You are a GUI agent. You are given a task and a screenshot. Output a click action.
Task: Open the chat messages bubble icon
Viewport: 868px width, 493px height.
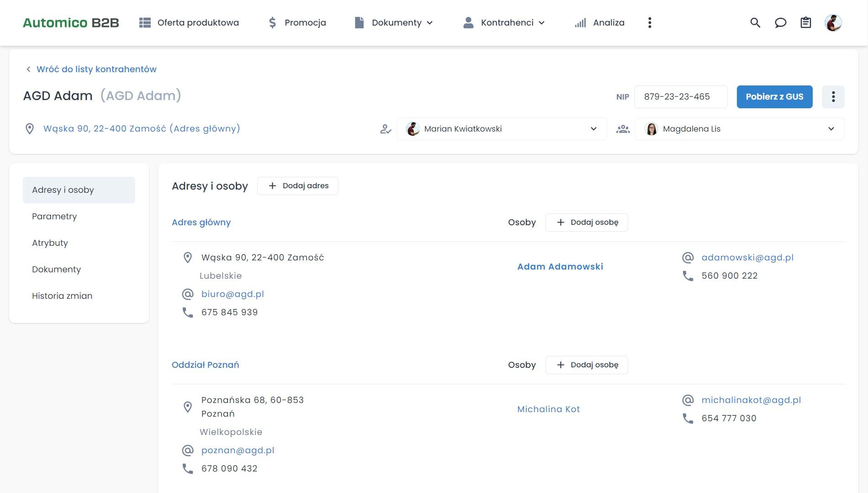pyautogui.click(x=780, y=23)
